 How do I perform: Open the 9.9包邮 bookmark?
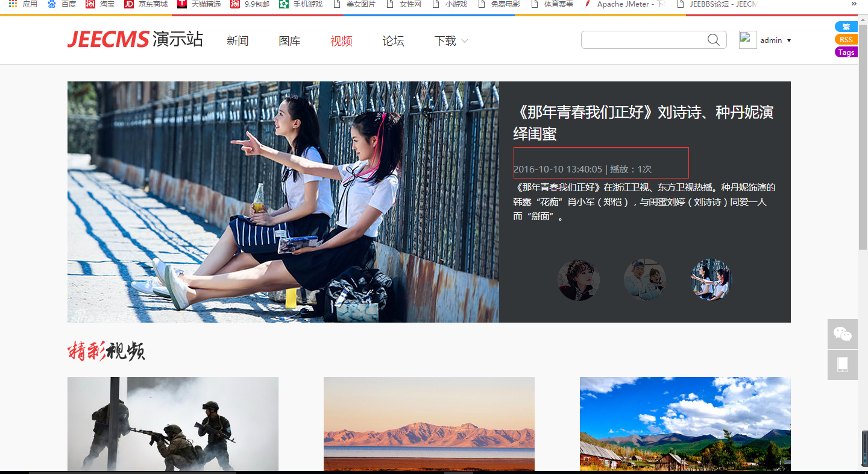coord(250,4)
